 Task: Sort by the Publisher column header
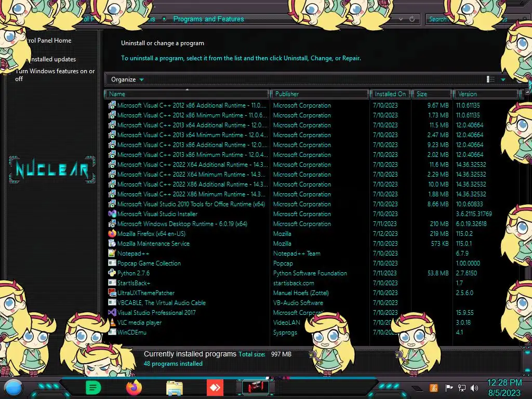click(320, 94)
